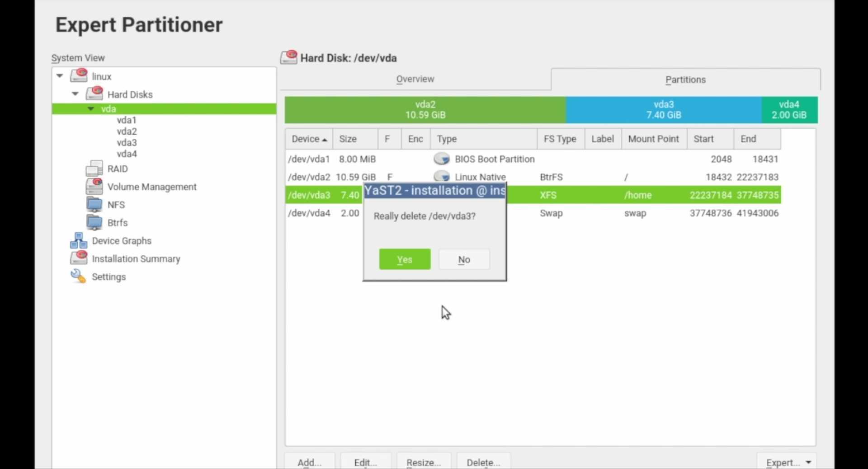The height and width of the screenshot is (469, 868).
Task: Collapse the Hard Disks tree node
Action: click(x=75, y=94)
